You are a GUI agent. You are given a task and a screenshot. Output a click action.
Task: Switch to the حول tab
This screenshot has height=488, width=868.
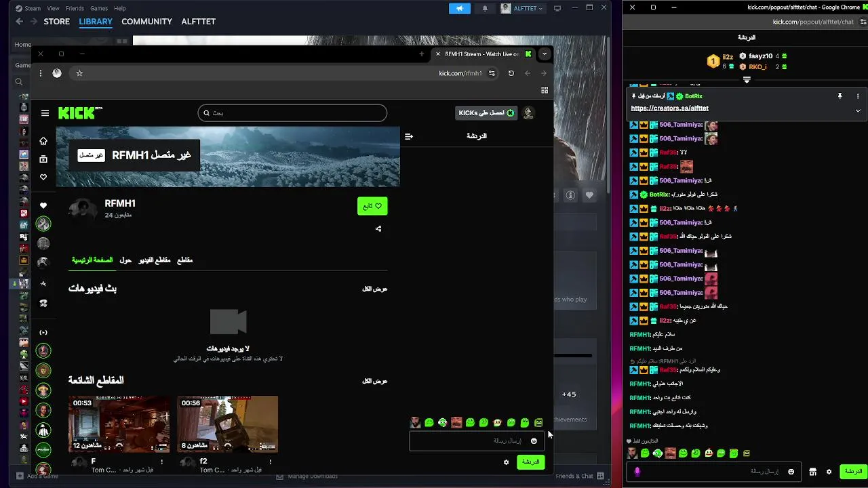(125, 260)
